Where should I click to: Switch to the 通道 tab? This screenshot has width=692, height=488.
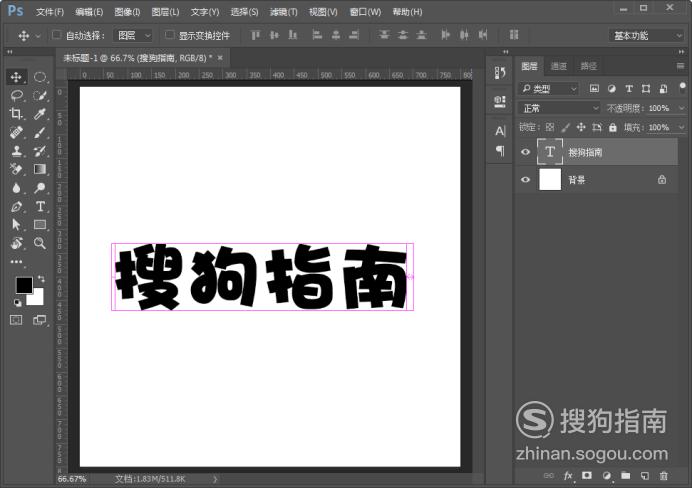point(558,66)
